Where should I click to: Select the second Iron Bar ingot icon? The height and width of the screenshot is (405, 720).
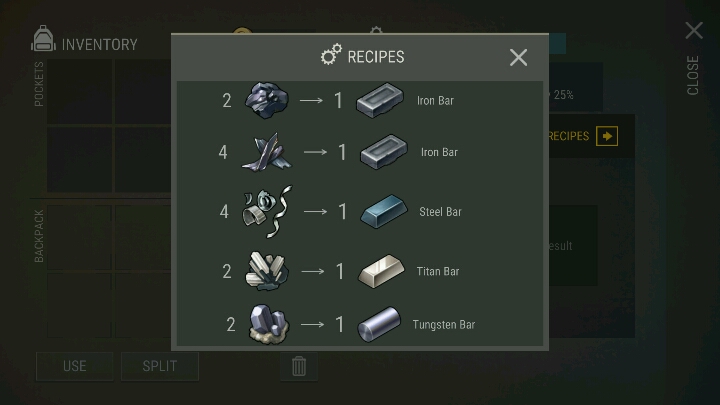pos(384,152)
